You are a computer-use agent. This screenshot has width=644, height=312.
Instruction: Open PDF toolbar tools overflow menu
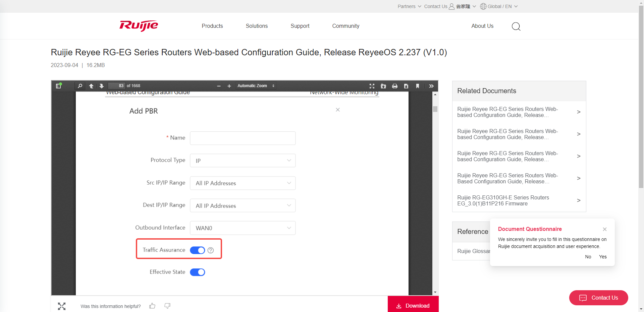(431, 86)
